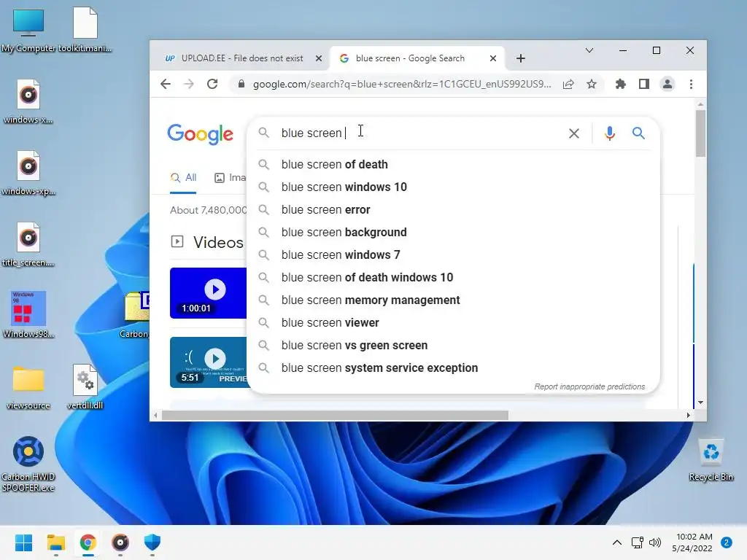This screenshot has width=747, height=560.
Task: Close the UPLOAD.EE tab
Action: [x=319, y=58]
